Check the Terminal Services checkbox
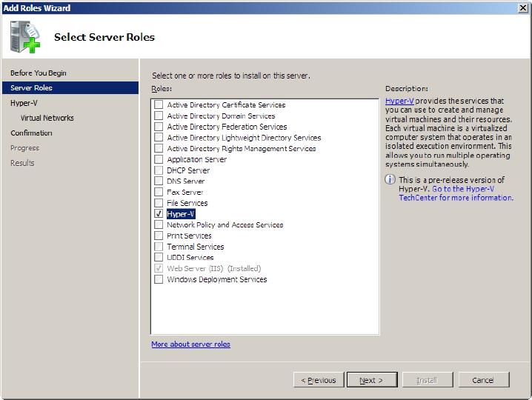This screenshot has width=532, height=400. pos(159,247)
